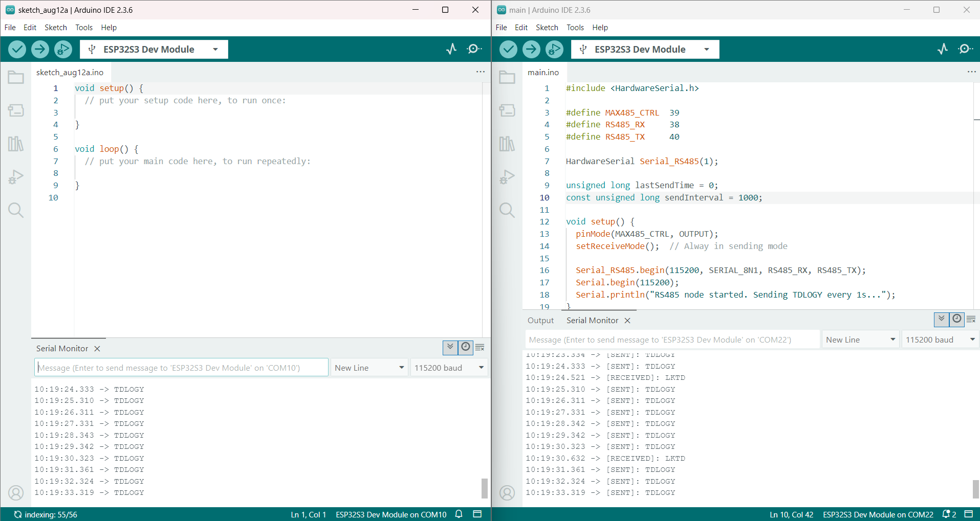Open 115200 baud dropdown in main window
The height and width of the screenshot is (521, 980).
tap(941, 339)
